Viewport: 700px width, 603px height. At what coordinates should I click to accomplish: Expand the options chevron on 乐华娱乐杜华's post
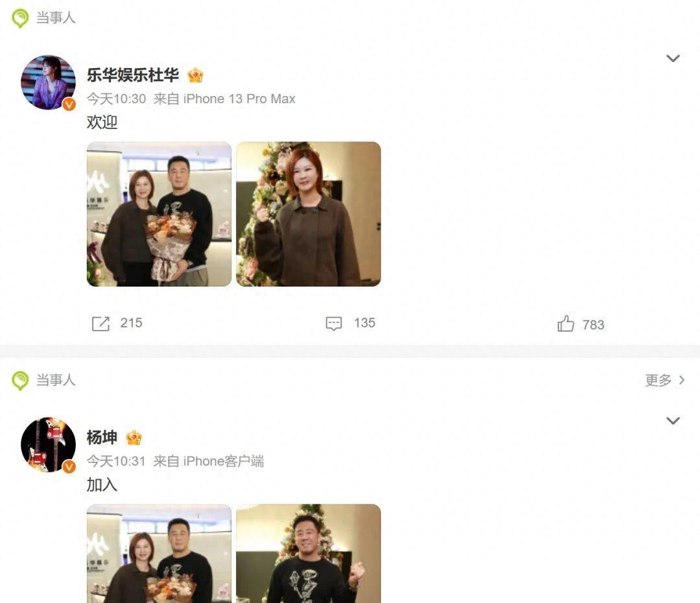pyautogui.click(x=673, y=58)
